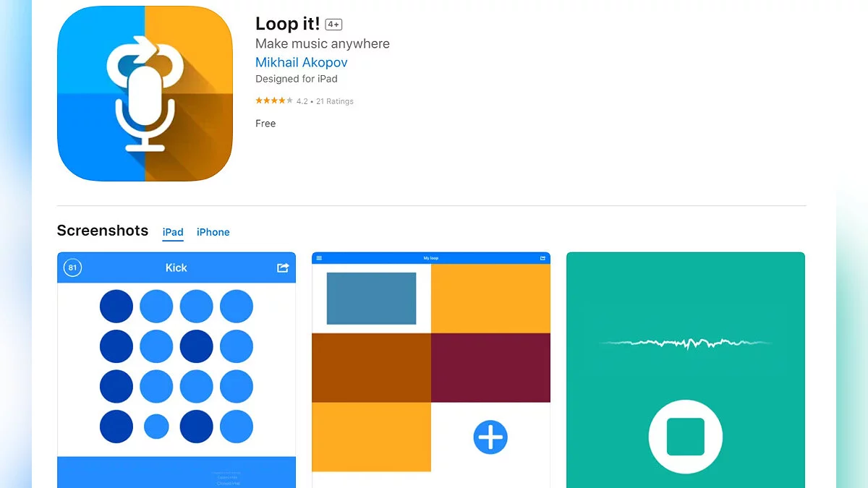Click the hamburger menu in My loop screenshot
Viewport: 868px width, 488px height.
319,258
